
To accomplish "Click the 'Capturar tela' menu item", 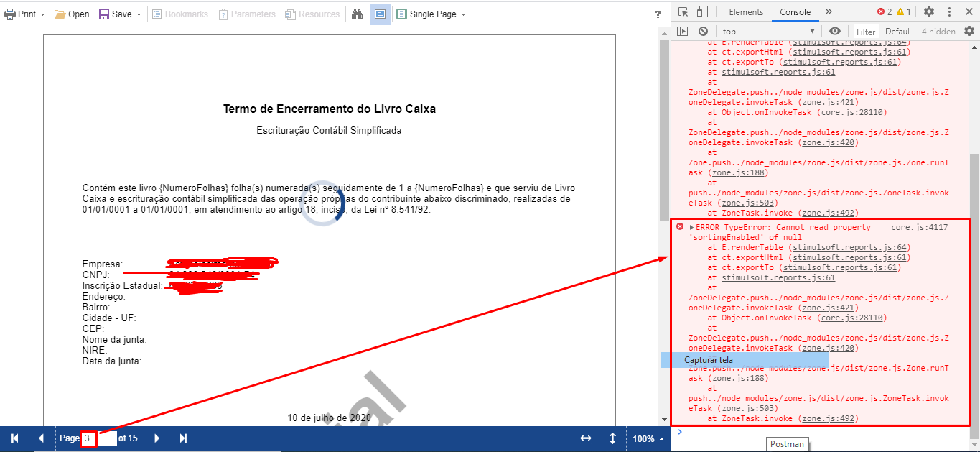I will click(745, 360).
